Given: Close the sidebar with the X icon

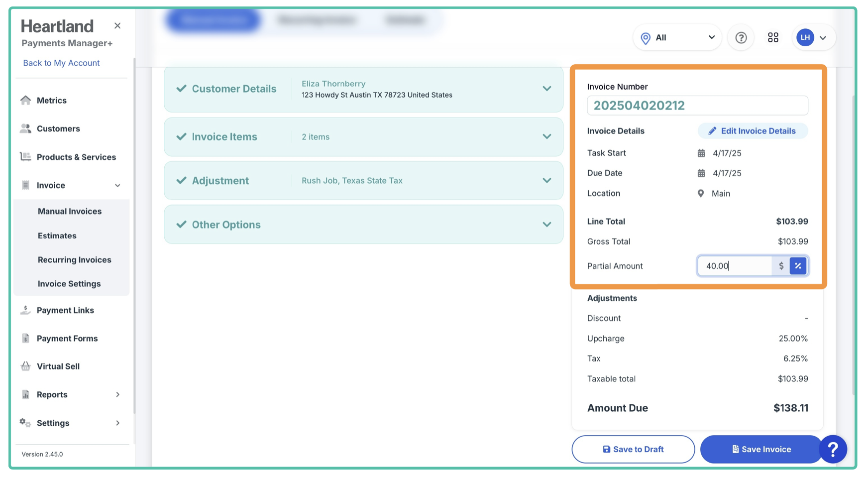Looking at the screenshot, I should (x=117, y=26).
